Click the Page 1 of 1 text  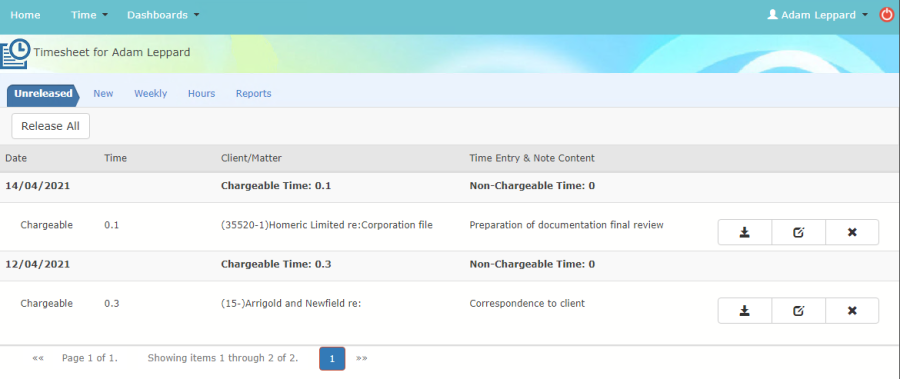(x=90, y=358)
